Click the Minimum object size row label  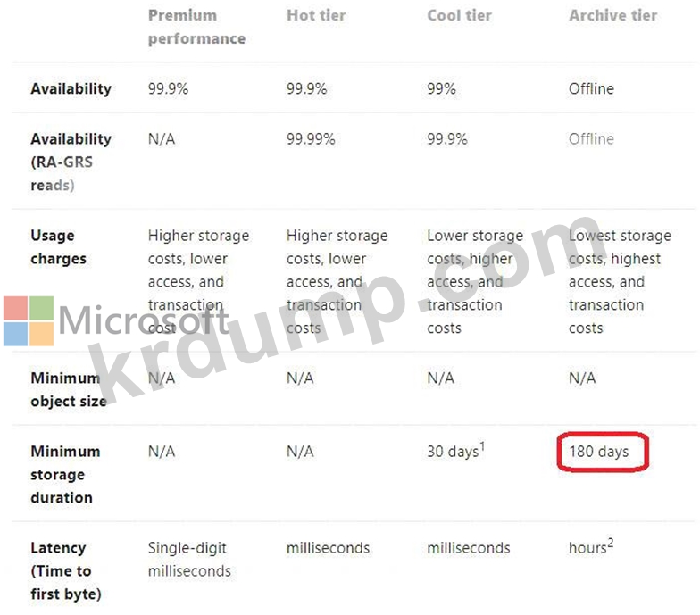pyautogui.click(x=68, y=389)
